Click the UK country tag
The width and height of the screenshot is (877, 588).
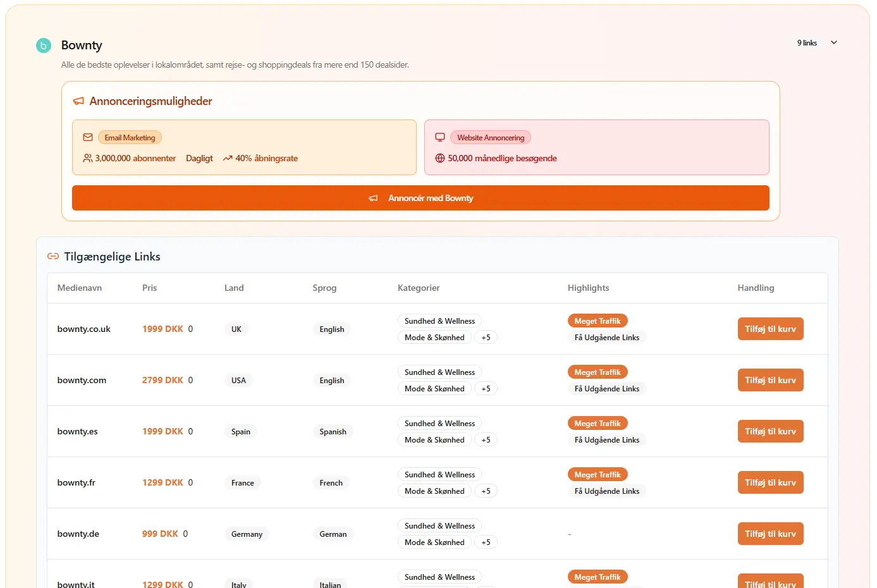tap(236, 329)
